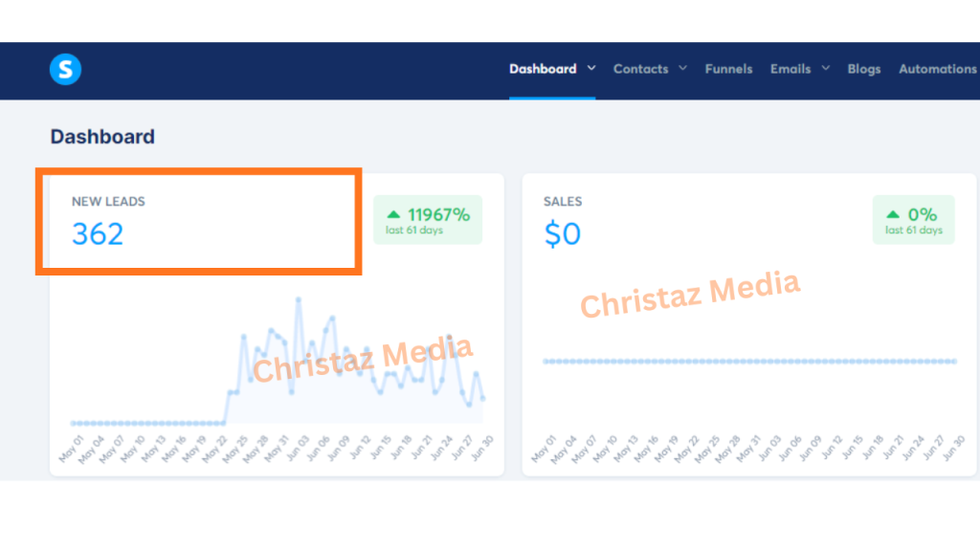Image resolution: width=980 pixels, height=551 pixels.
Task: Click the 11967% leads growth badge
Action: [x=428, y=220]
